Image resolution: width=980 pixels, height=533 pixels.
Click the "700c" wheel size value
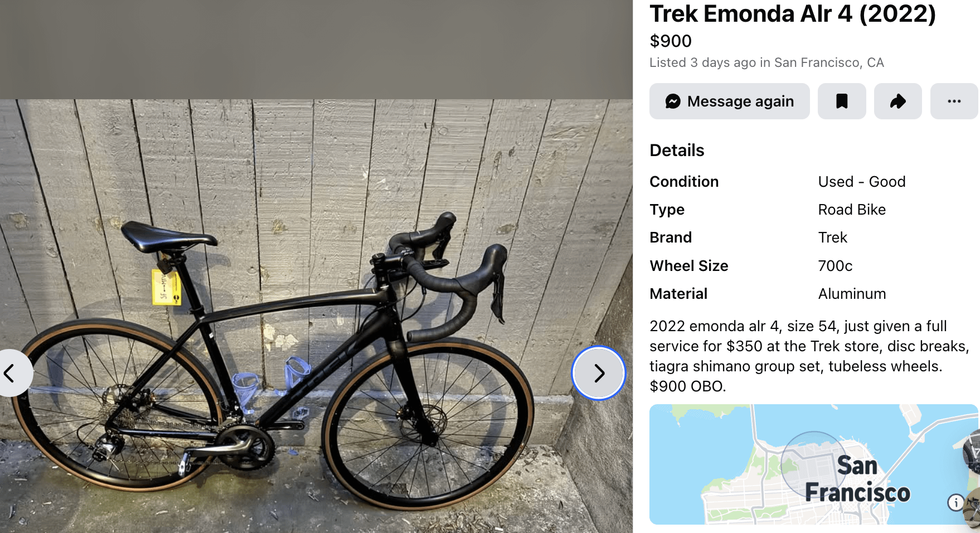(835, 266)
